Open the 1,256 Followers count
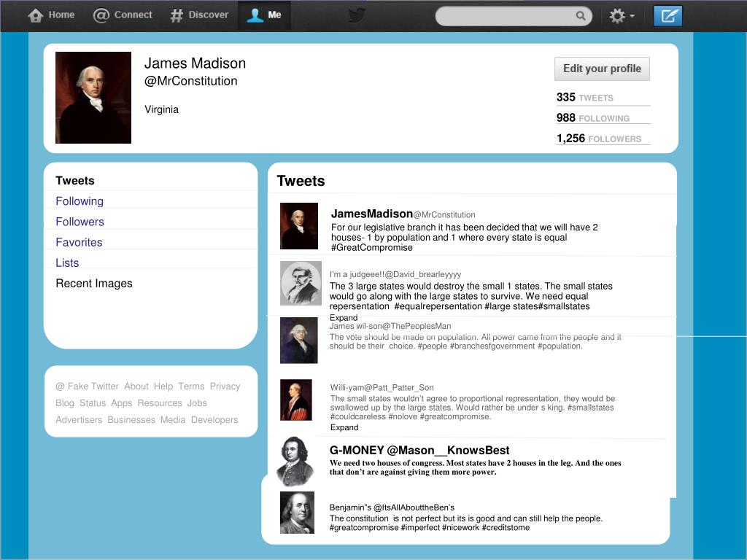This screenshot has height=560, width=747. [x=599, y=138]
